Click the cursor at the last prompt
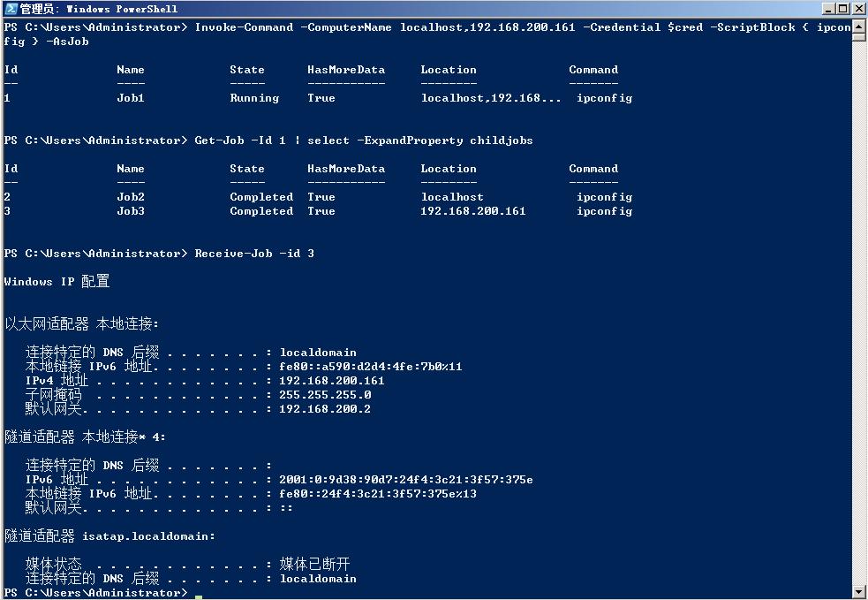This screenshot has width=868, height=600. click(x=199, y=594)
